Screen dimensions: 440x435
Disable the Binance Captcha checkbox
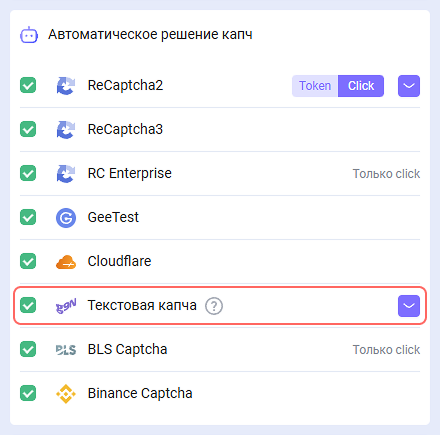point(28,393)
